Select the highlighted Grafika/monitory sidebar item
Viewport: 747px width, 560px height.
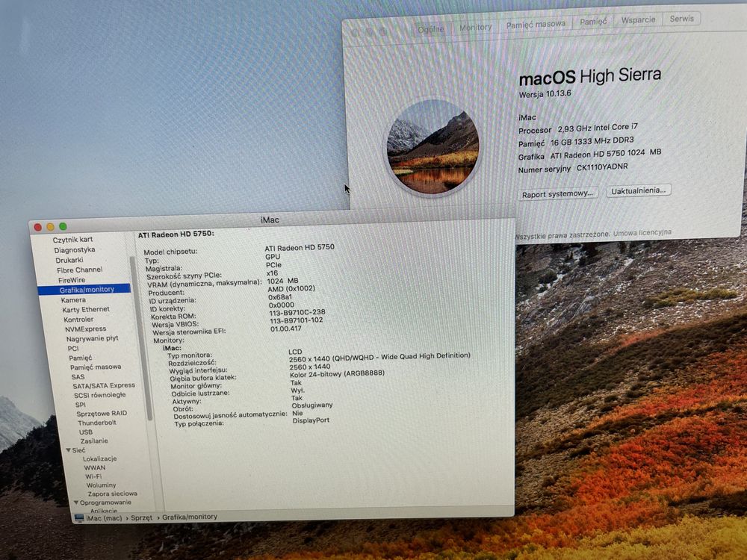point(84,290)
